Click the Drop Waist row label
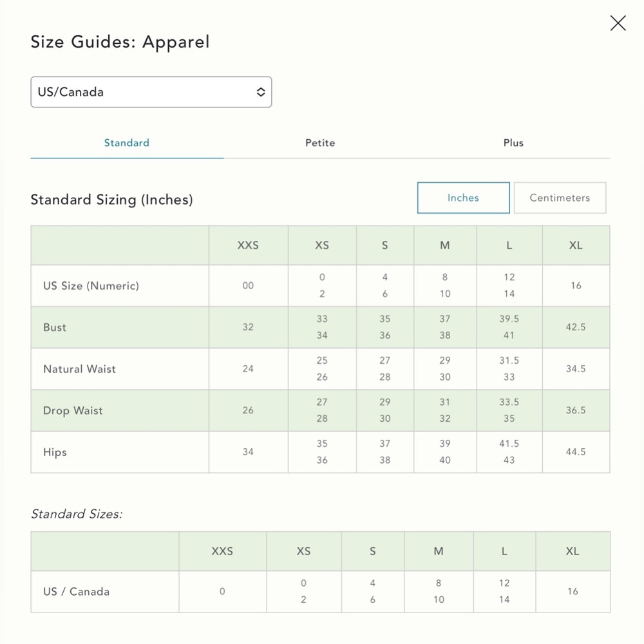The height and width of the screenshot is (644, 644). tap(73, 410)
